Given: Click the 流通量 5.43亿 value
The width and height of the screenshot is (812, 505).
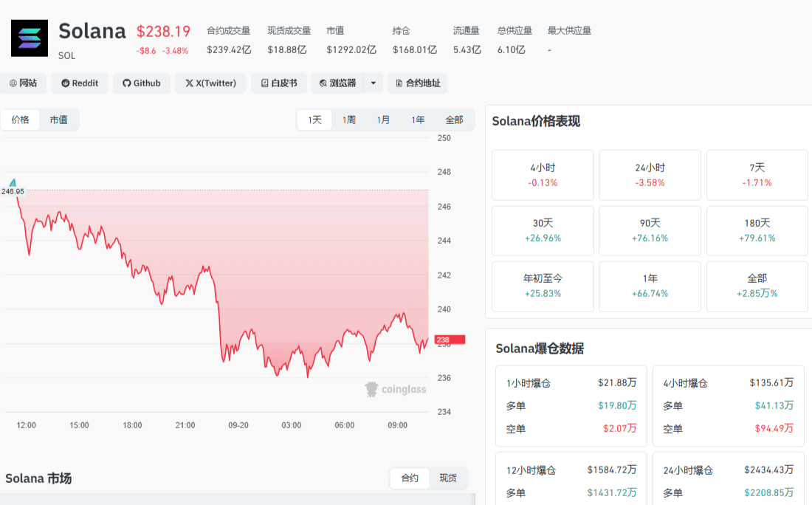Looking at the screenshot, I should [467, 49].
